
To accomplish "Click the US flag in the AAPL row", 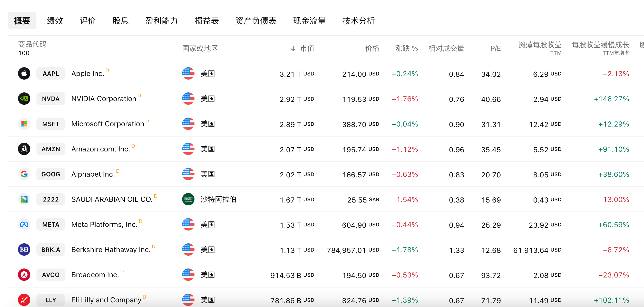I will [188, 74].
